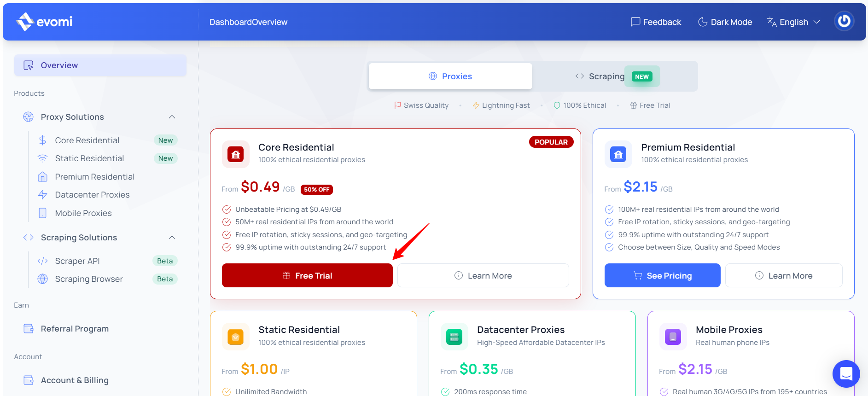Toggle Dark Mode
The height and width of the screenshot is (396, 868).
(x=725, y=22)
